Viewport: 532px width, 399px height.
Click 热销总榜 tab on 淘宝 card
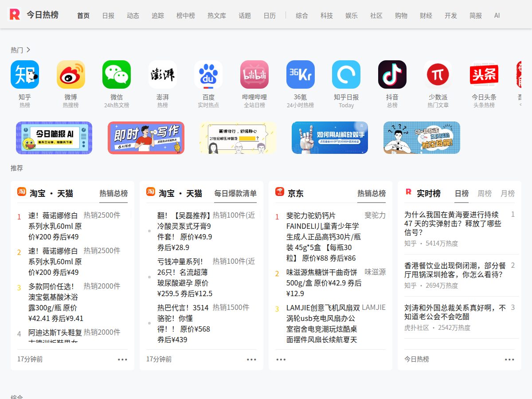click(113, 194)
